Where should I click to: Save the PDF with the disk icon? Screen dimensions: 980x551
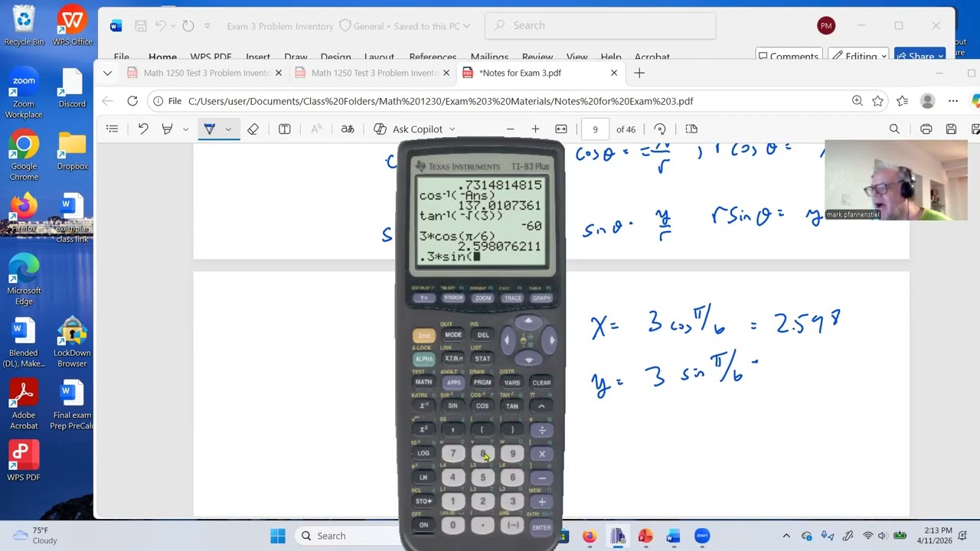pos(951,129)
